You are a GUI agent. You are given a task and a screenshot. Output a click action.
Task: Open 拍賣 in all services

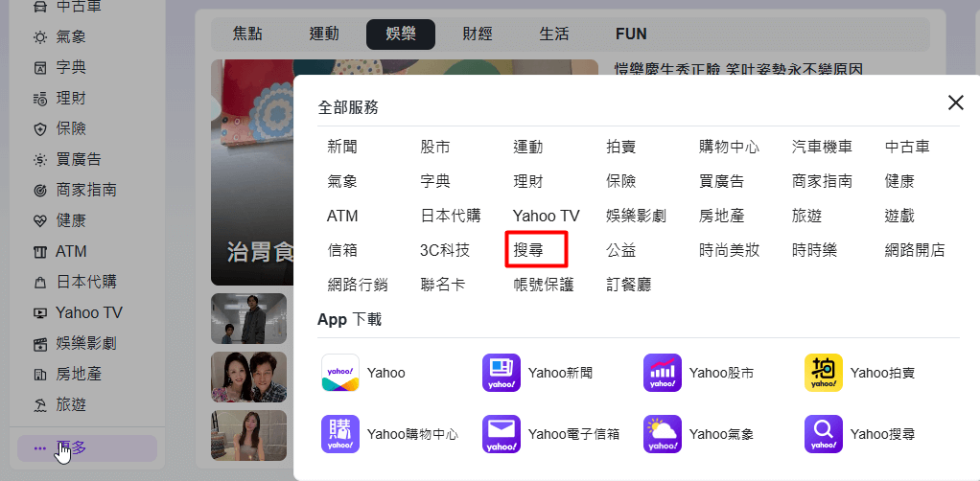click(x=621, y=148)
